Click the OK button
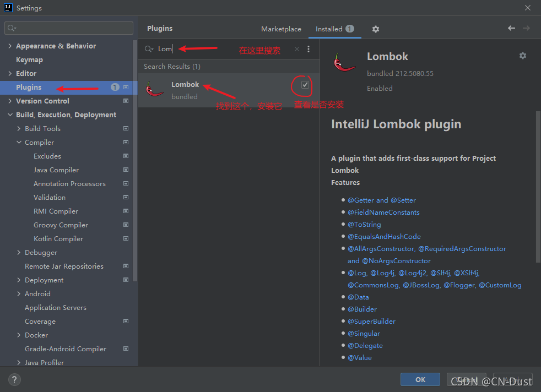The image size is (541, 392). pos(420,379)
